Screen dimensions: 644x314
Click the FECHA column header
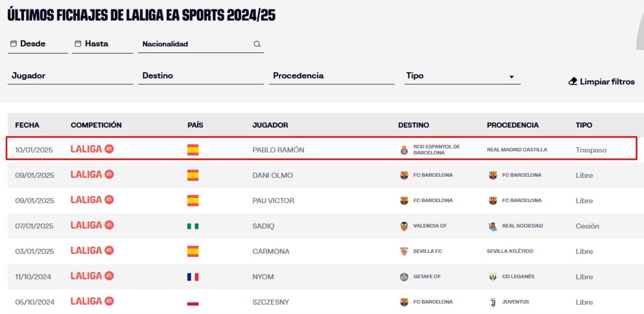27,125
